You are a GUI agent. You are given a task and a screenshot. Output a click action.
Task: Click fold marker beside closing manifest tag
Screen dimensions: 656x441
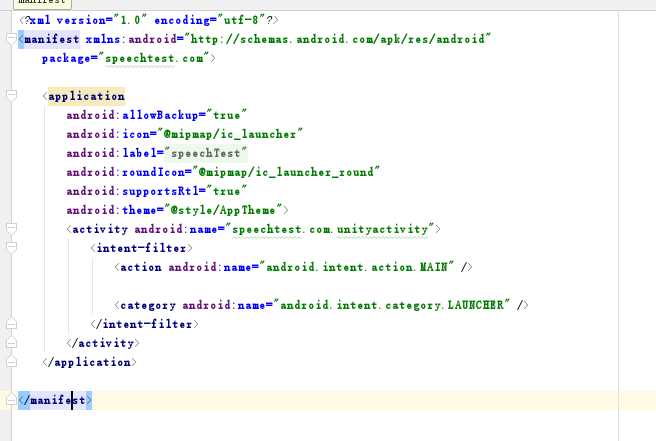[x=12, y=400]
